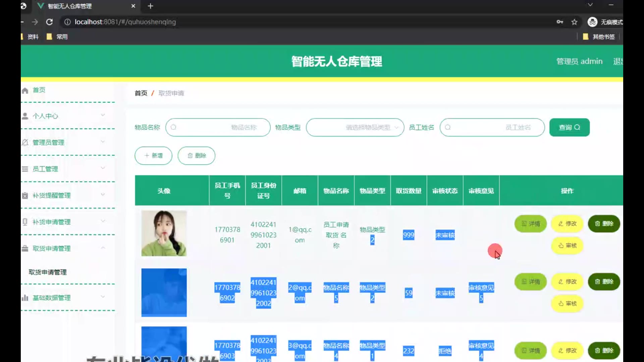The width and height of the screenshot is (644, 362).
Task: Click the 物品名称 search input field
Action: pyautogui.click(x=218, y=127)
